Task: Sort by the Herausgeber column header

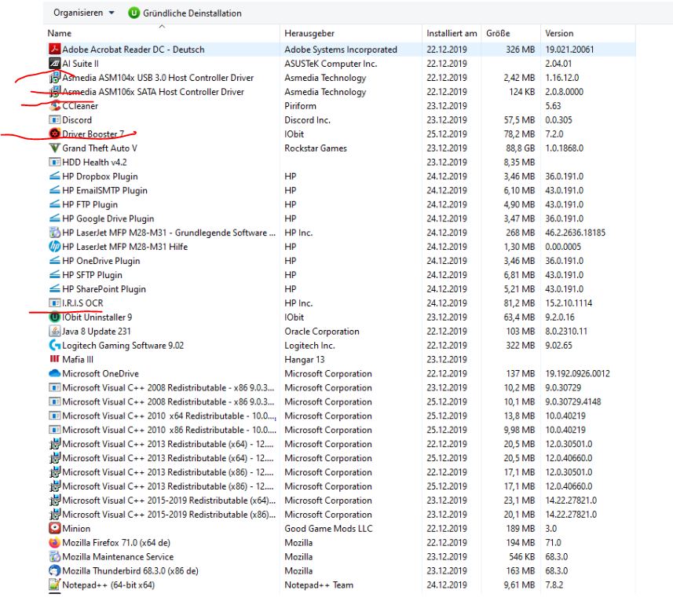Action: pos(309,34)
